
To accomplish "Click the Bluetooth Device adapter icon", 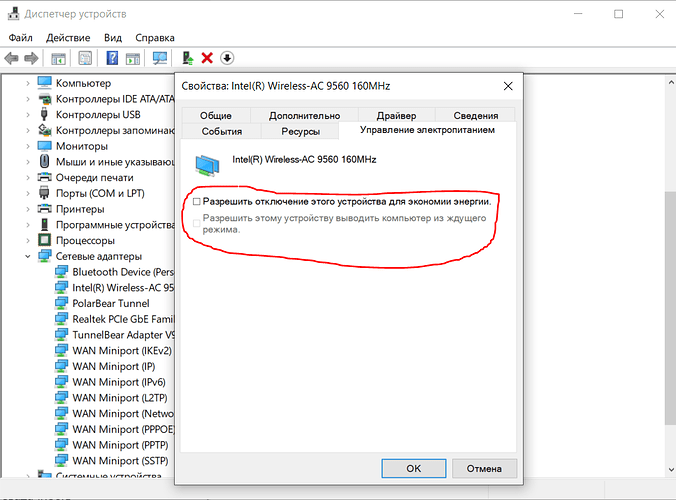I will tap(61, 272).
